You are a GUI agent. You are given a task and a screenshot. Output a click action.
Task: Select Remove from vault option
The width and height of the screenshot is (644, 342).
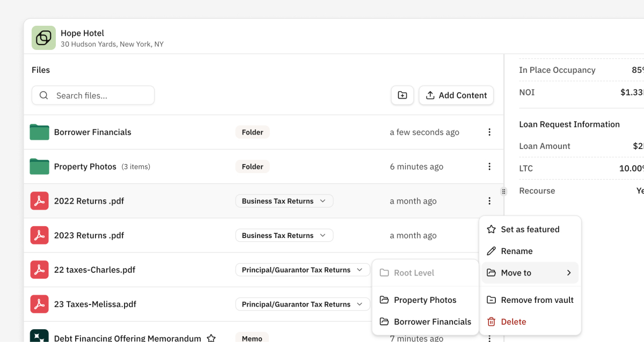(x=537, y=300)
